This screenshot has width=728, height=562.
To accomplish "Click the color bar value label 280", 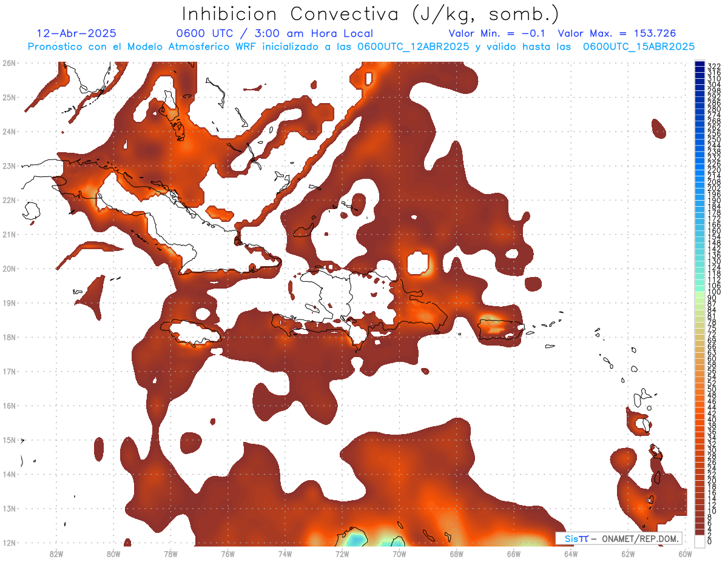I will (714, 109).
